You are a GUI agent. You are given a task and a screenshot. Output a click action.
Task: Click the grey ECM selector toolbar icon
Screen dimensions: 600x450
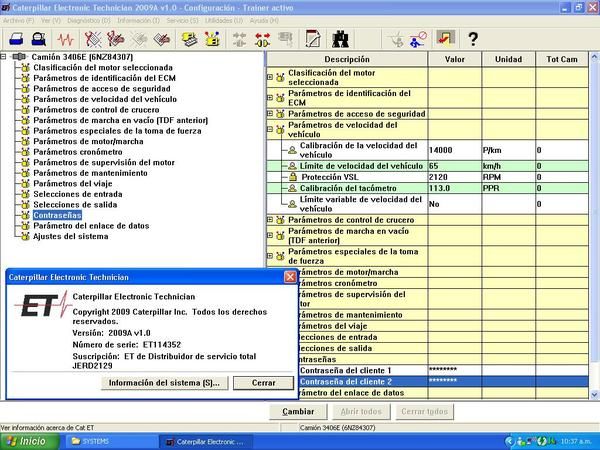coord(285,39)
